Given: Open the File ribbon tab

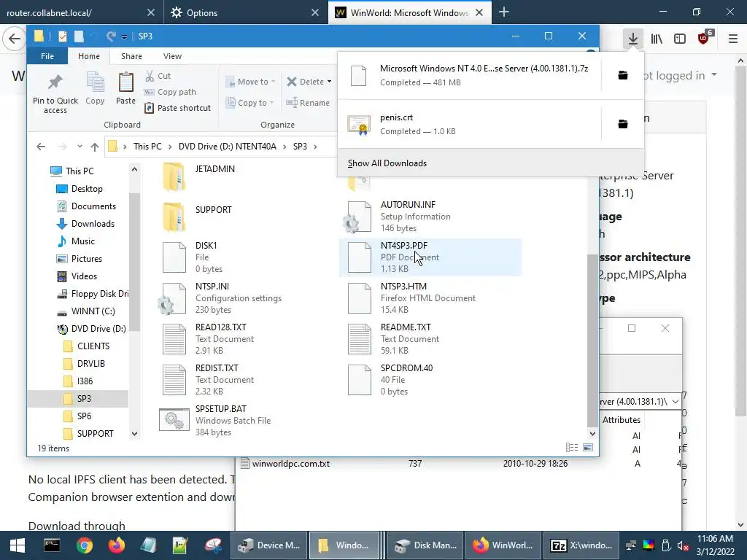Looking at the screenshot, I should [x=47, y=56].
